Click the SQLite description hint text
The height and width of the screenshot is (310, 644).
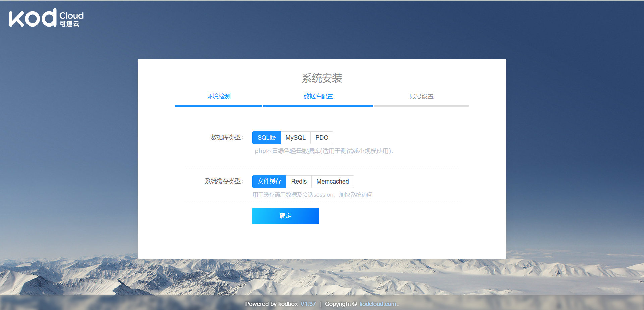(324, 151)
